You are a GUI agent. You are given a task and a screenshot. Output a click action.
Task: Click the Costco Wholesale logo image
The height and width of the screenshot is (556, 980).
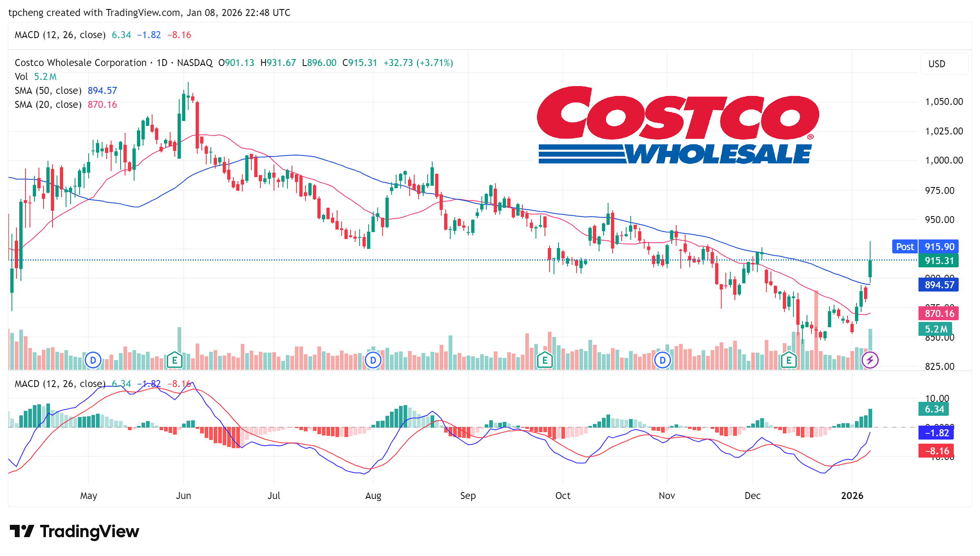tap(677, 125)
